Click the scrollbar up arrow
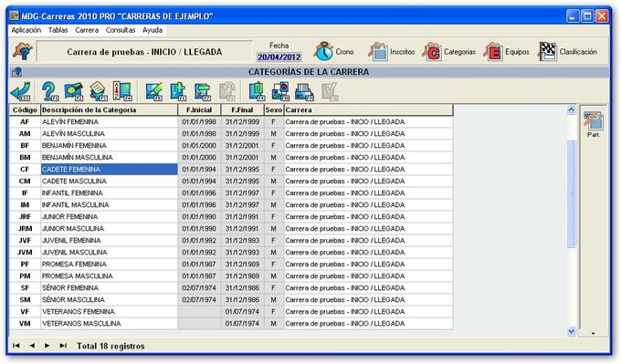 click(x=571, y=110)
